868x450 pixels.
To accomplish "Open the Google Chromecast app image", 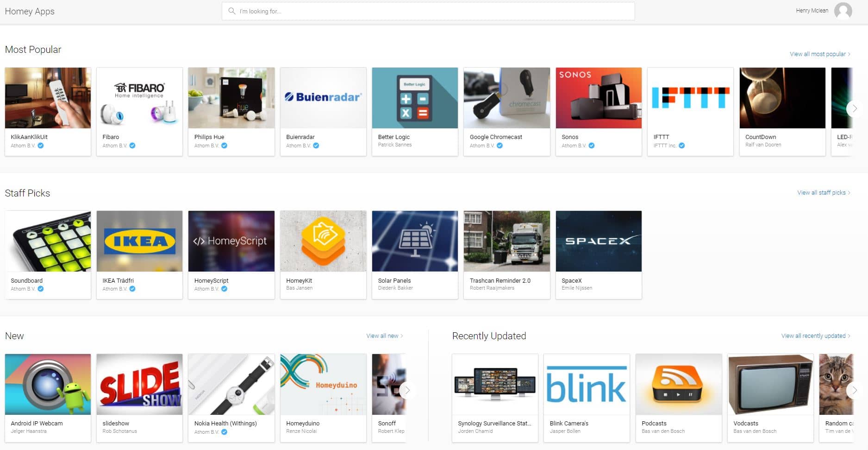I will (x=506, y=98).
